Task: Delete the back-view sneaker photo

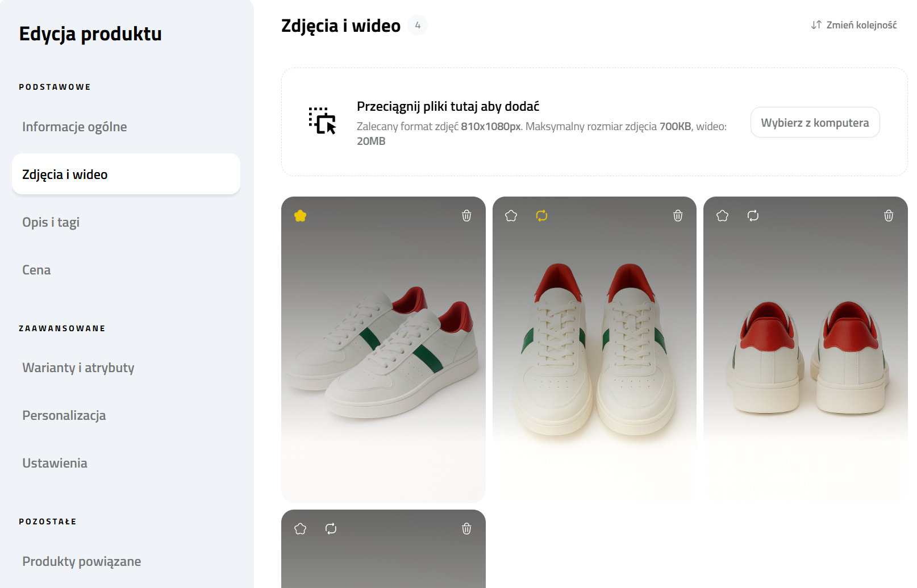Action: point(889,216)
